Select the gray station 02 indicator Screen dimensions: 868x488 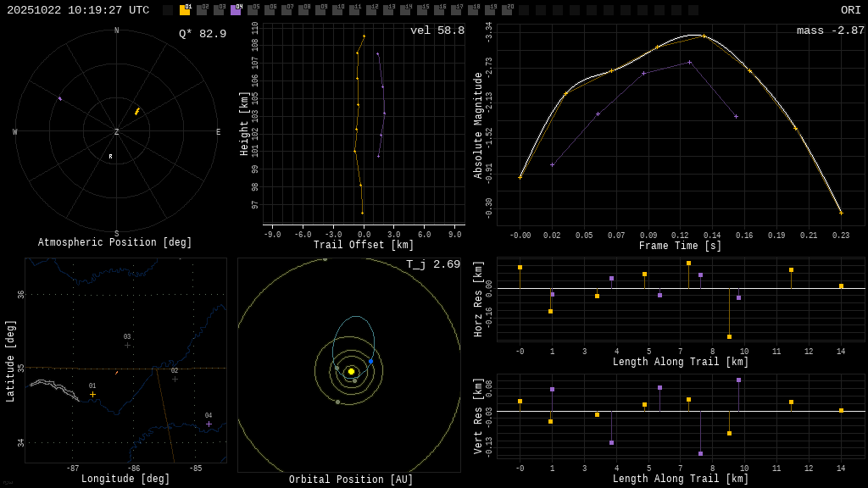(202, 10)
